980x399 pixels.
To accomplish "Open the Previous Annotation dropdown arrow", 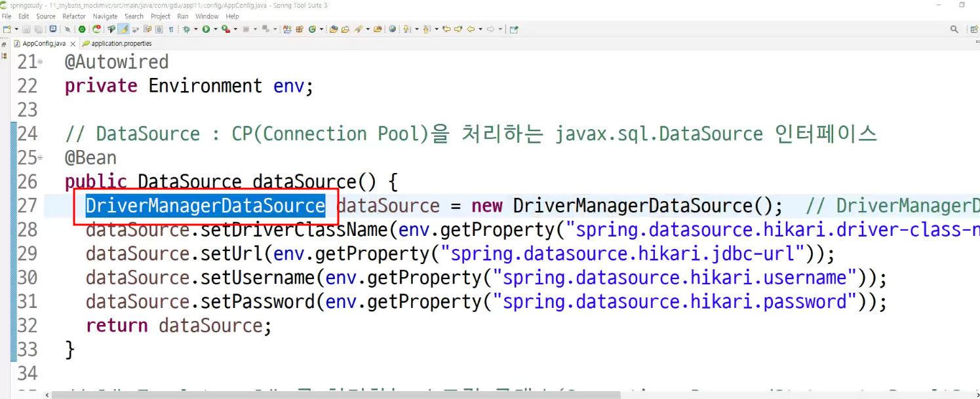I will coord(437,29).
